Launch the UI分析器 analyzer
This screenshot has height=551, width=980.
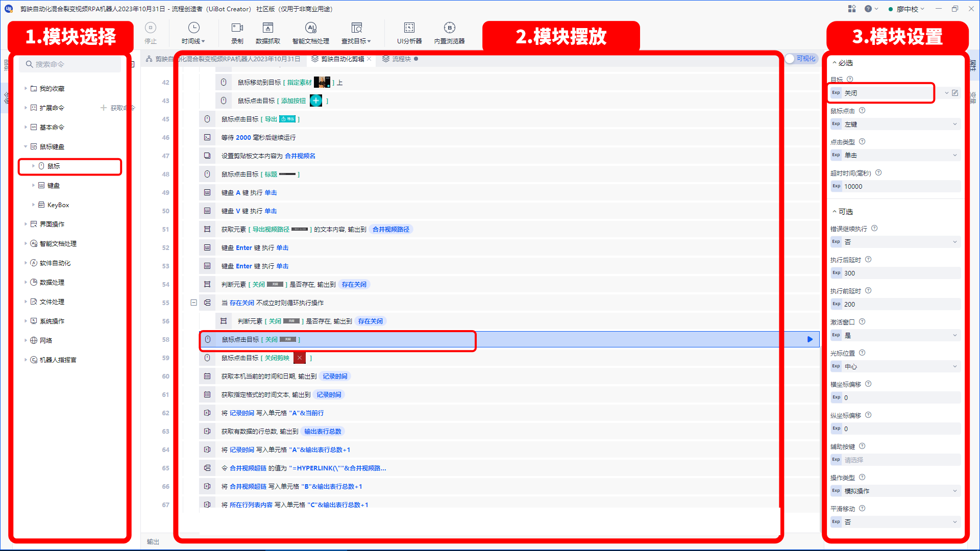[x=409, y=33]
